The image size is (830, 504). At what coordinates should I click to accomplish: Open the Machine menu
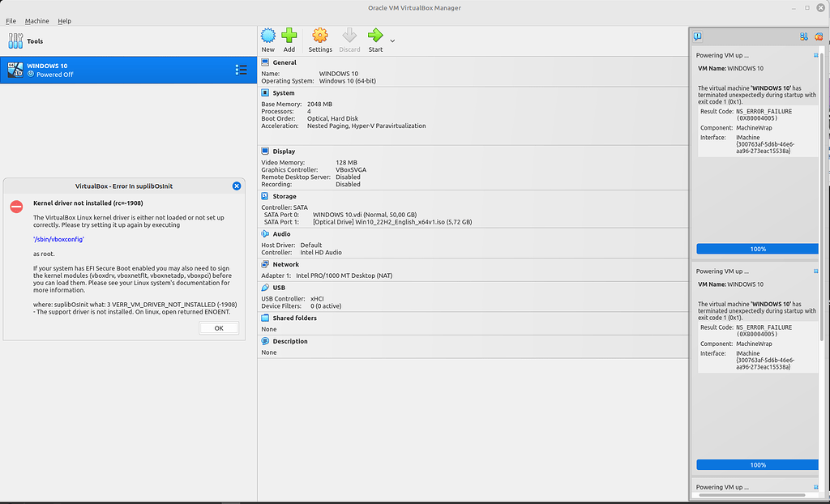(x=36, y=21)
